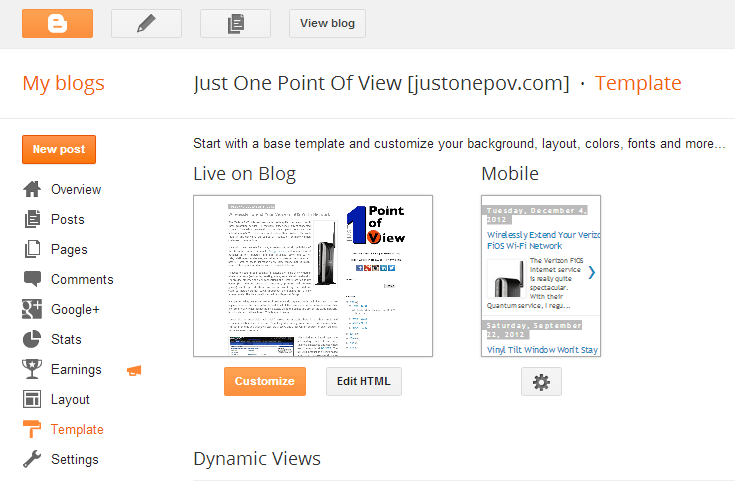This screenshot has width=735, height=481.
Task: Open Pages in sidebar
Action: [69, 249]
